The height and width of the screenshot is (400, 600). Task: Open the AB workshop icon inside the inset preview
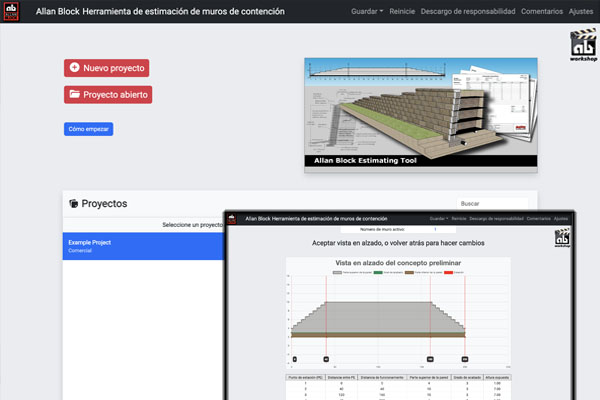point(562,238)
